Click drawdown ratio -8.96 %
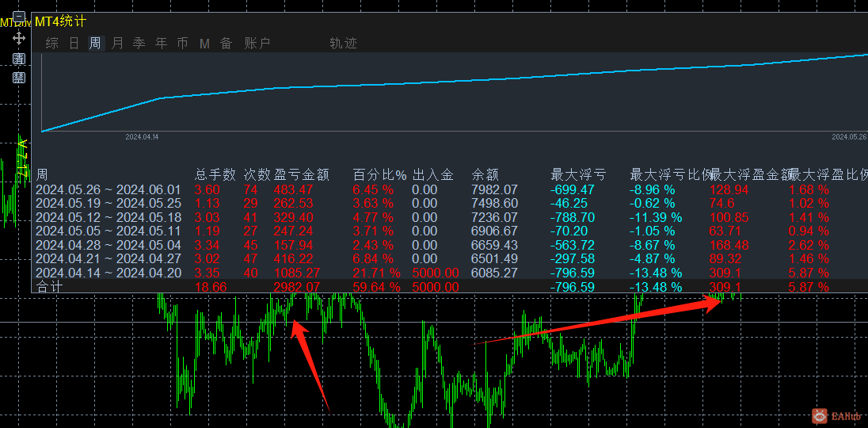 click(653, 190)
